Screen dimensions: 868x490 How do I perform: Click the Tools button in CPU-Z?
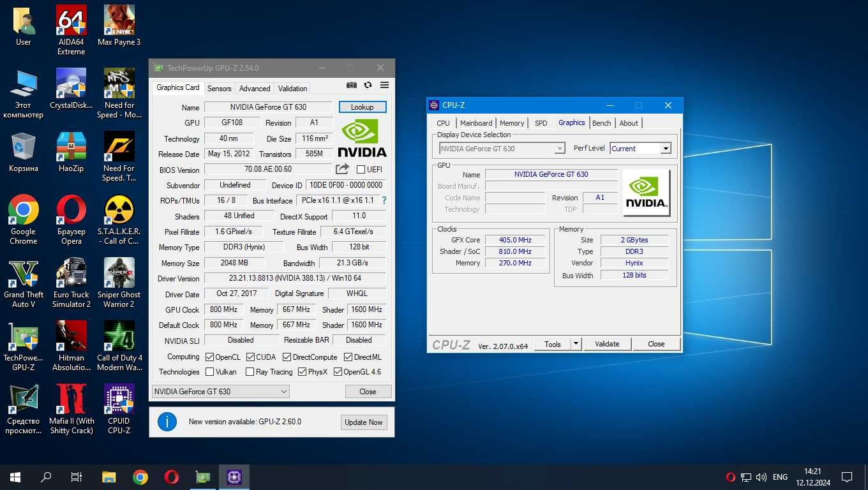click(553, 344)
